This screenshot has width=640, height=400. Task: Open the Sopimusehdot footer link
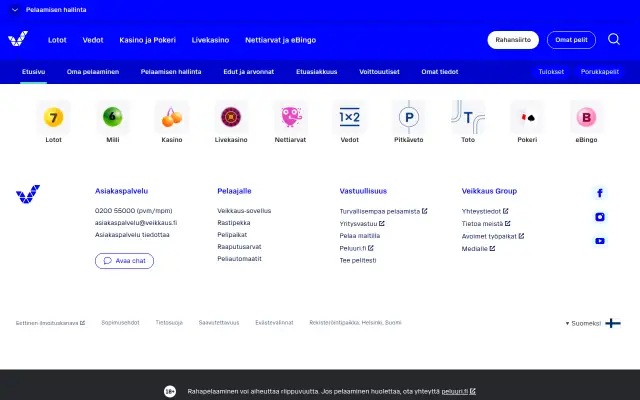[x=120, y=323]
